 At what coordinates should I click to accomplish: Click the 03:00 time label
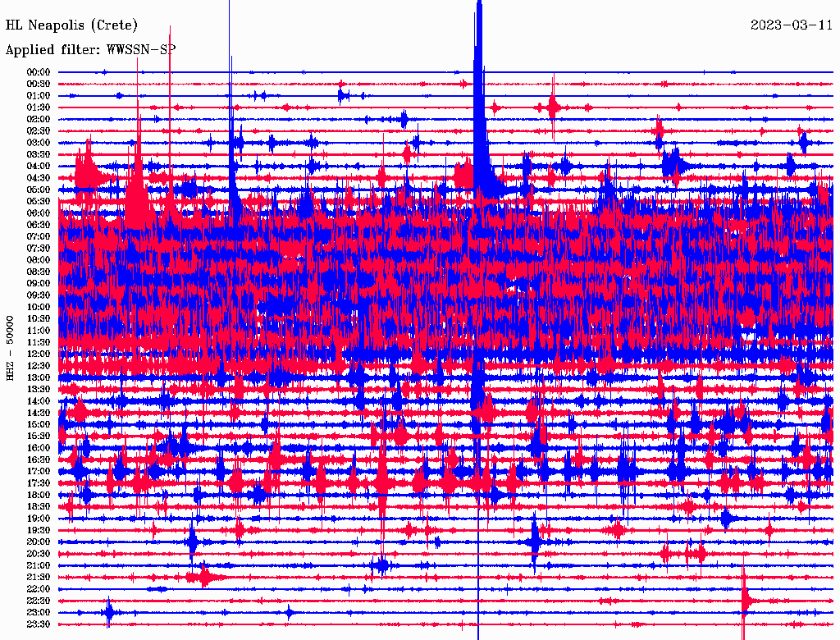(39, 143)
